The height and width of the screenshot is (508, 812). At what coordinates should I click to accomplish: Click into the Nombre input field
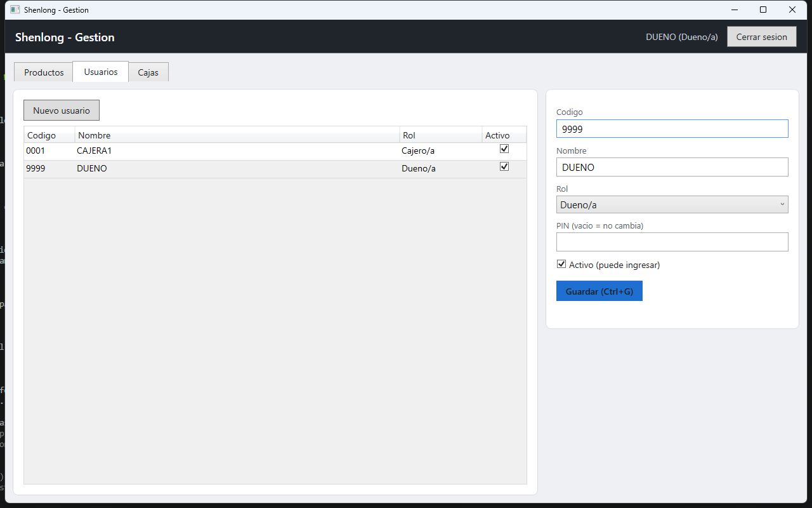click(x=672, y=167)
